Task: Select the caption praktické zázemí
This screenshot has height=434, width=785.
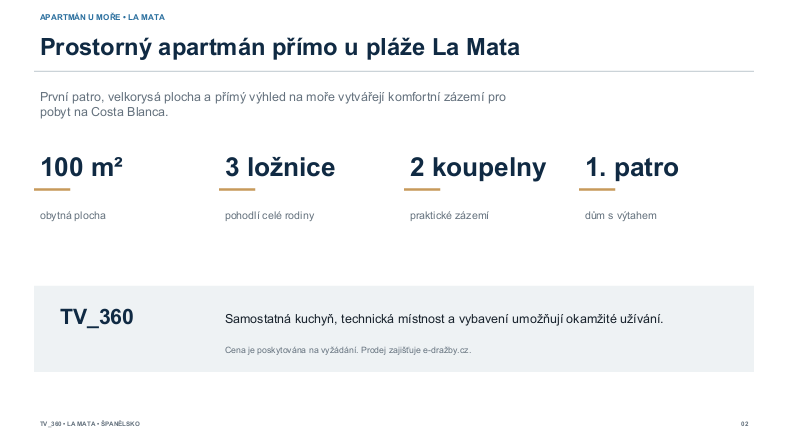Action: pyautogui.click(x=449, y=216)
